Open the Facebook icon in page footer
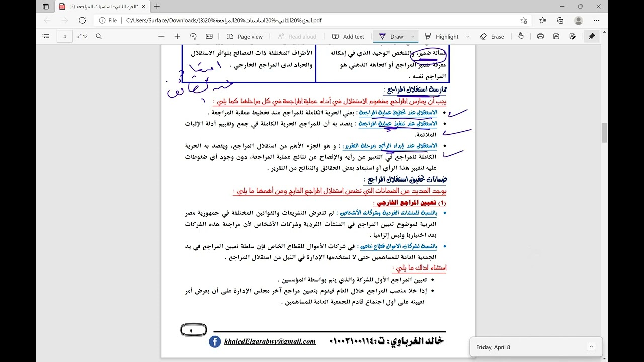This screenshot has height=362, width=644. pyautogui.click(x=215, y=341)
